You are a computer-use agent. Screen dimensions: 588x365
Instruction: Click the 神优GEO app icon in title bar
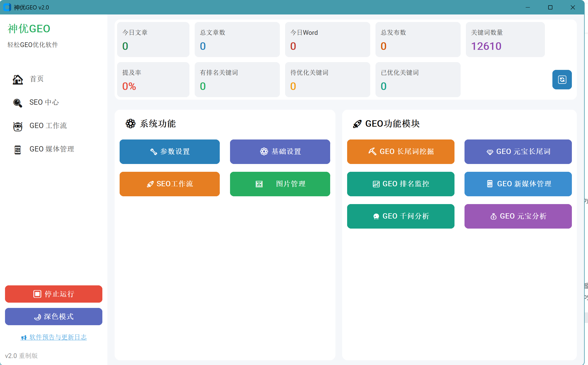coord(7,7)
